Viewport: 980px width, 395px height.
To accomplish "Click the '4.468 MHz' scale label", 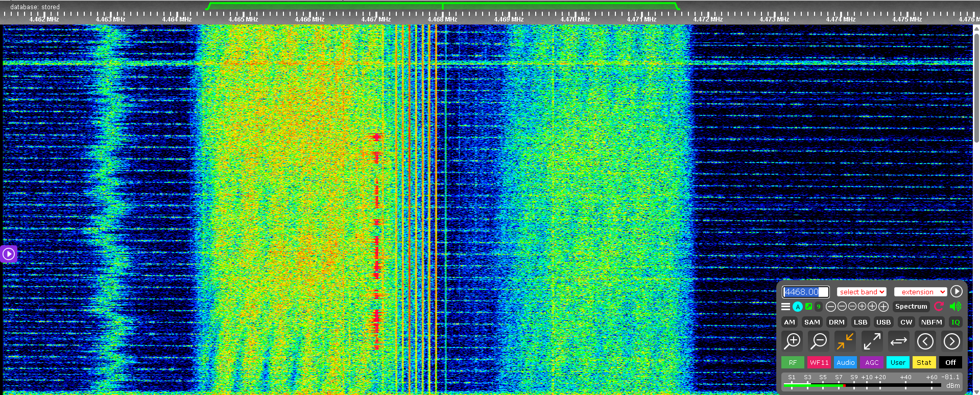I will click(442, 19).
